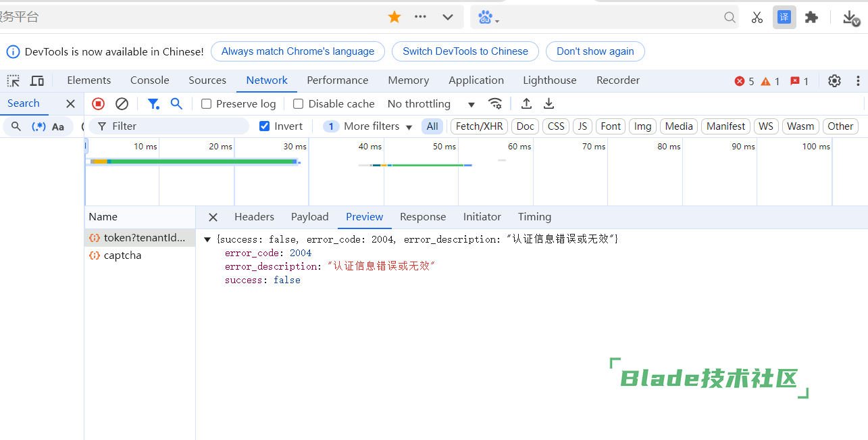Screen dimensions: 868x440
Task: Select the Fetch/XHR filter type
Action: click(x=479, y=126)
